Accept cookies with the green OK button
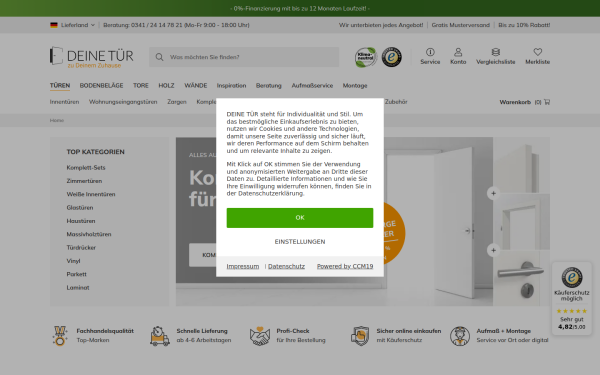Image resolution: width=600 pixels, height=375 pixels. [x=300, y=218]
